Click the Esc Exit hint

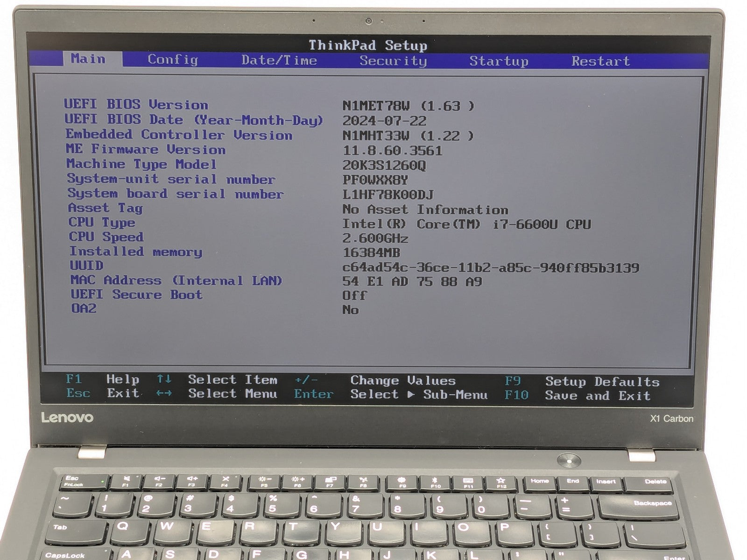coord(103,393)
